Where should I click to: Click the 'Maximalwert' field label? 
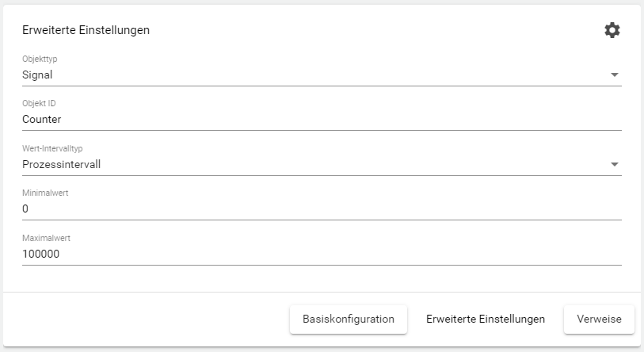(46, 238)
